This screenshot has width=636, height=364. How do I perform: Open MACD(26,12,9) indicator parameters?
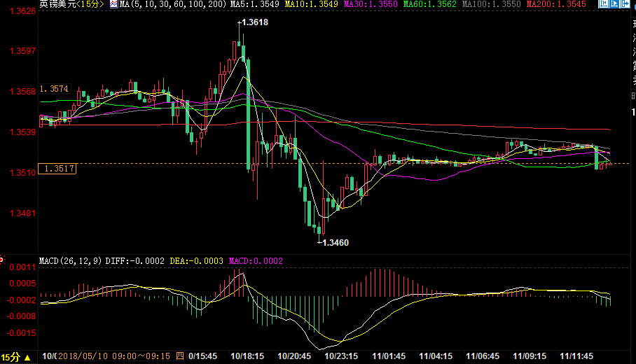pos(70,261)
